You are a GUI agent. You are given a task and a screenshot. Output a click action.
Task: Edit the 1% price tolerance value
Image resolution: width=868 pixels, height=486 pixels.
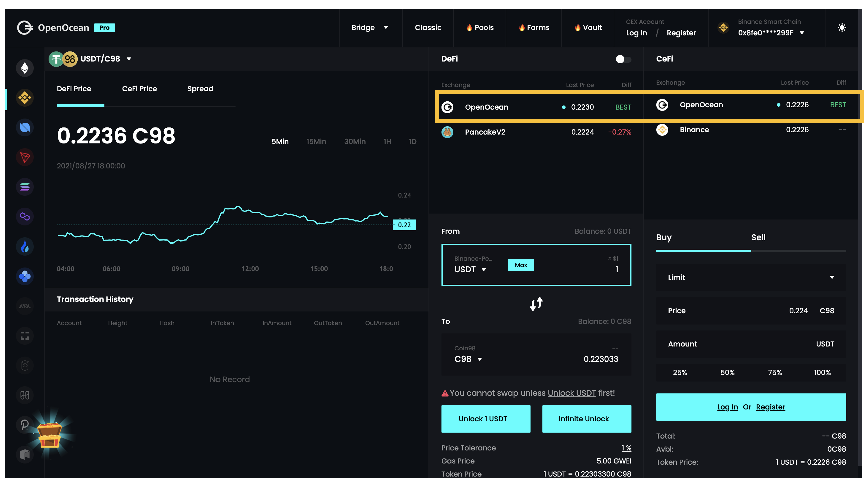[x=626, y=448]
